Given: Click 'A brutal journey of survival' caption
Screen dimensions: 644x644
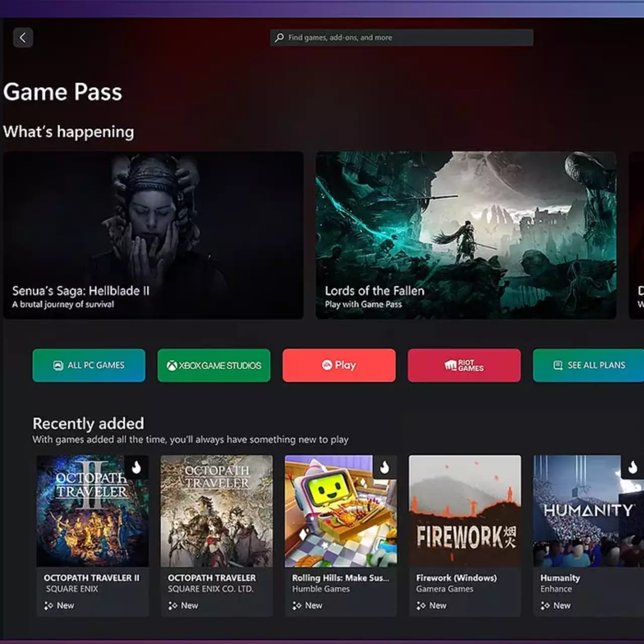Looking at the screenshot, I should coord(63,304).
